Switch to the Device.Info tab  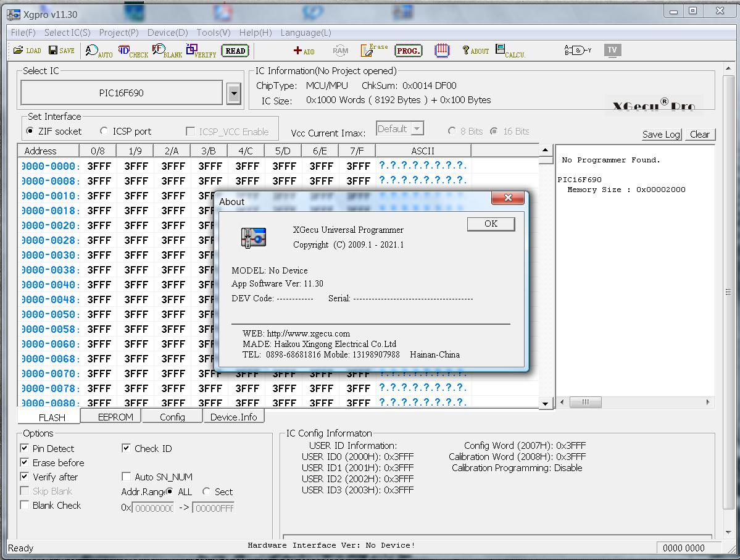click(234, 417)
